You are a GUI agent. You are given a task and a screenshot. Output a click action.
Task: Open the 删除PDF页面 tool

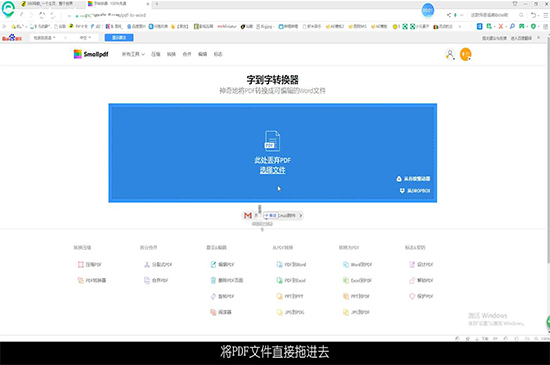coord(227,280)
